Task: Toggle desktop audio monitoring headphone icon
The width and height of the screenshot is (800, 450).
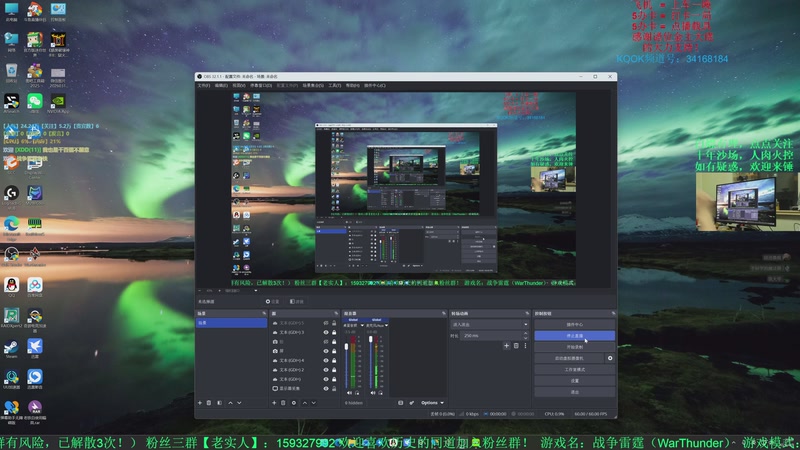Action: 357,393
